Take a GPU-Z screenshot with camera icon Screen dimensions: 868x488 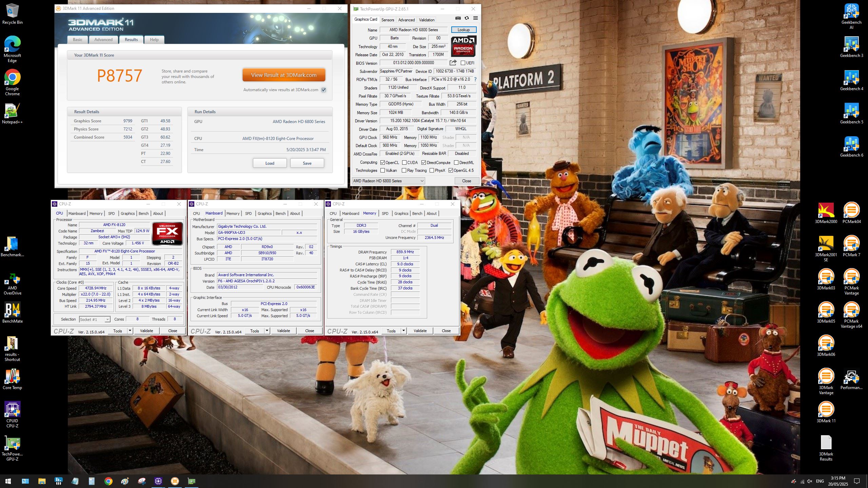click(458, 18)
